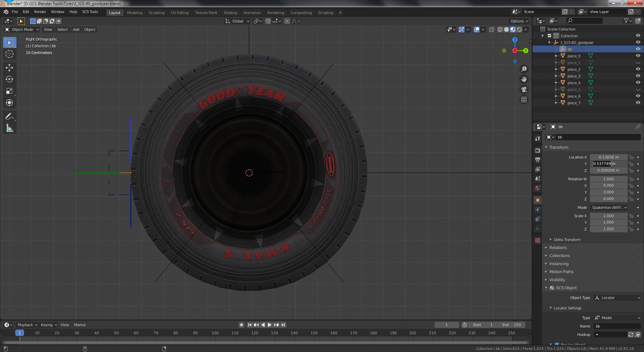Click new collection icon in outliner
644x352 pixels.
[x=638, y=21]
